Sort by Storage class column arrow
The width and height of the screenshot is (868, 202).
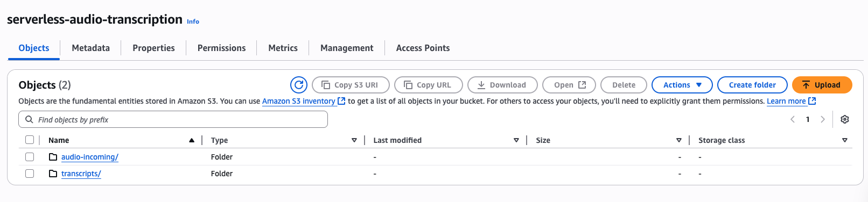(x=845, y=140)
